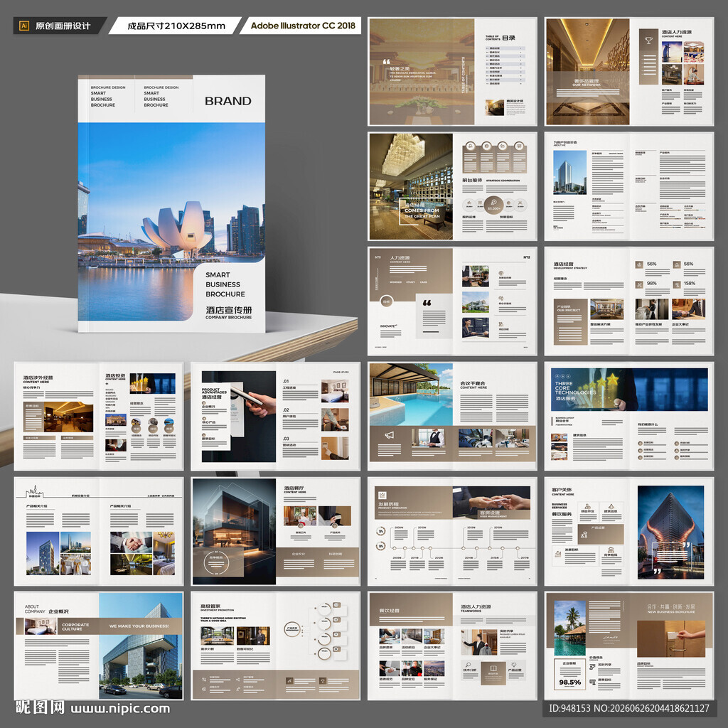Click the 目录 table of contents heading
This screenshot has height=728, width=728.
508,38
